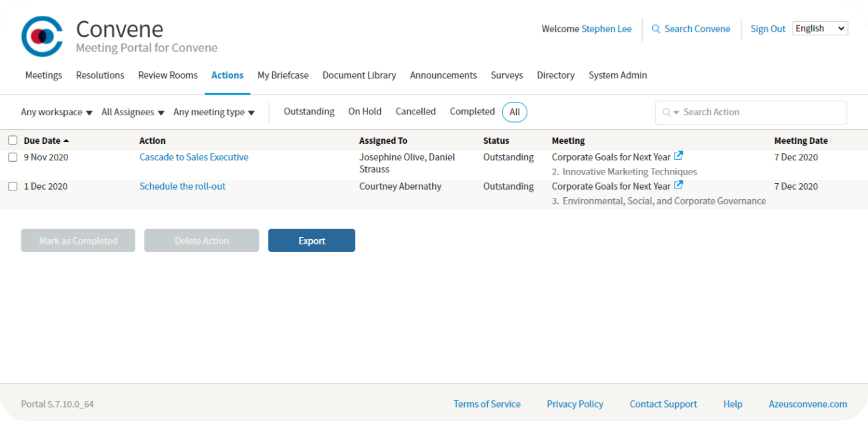This screenshot has height=421, width=868.
Task: Open the English language selector
Action: point(820,29)
